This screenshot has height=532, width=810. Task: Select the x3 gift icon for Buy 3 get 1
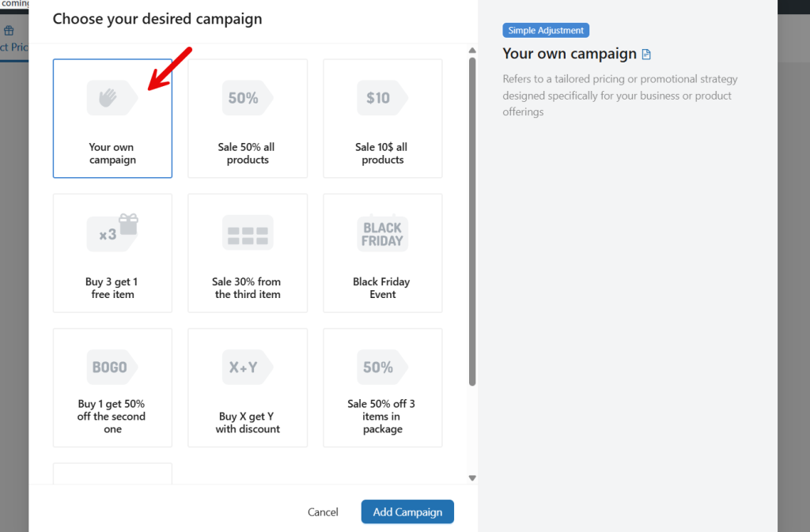pos(112,231)
